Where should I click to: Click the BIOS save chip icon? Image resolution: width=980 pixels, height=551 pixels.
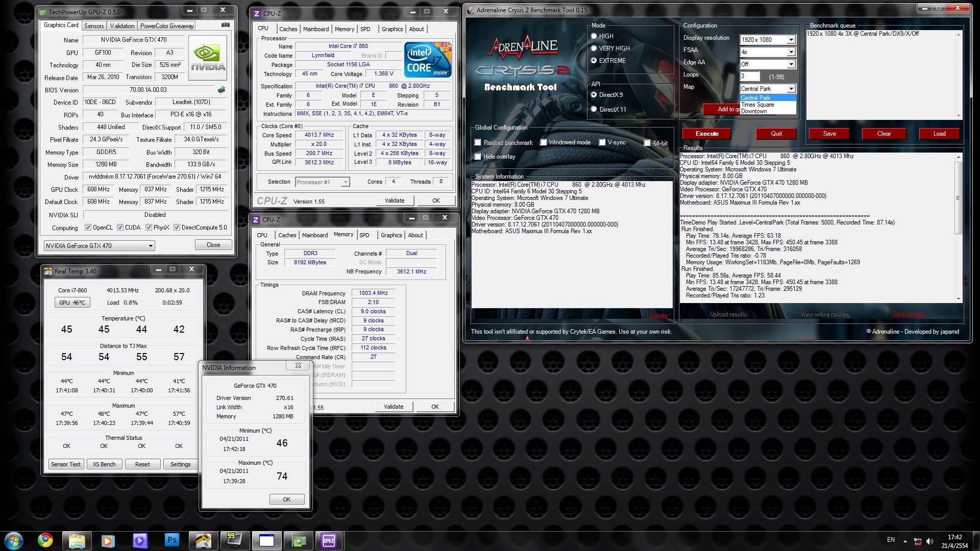(221, 90)
